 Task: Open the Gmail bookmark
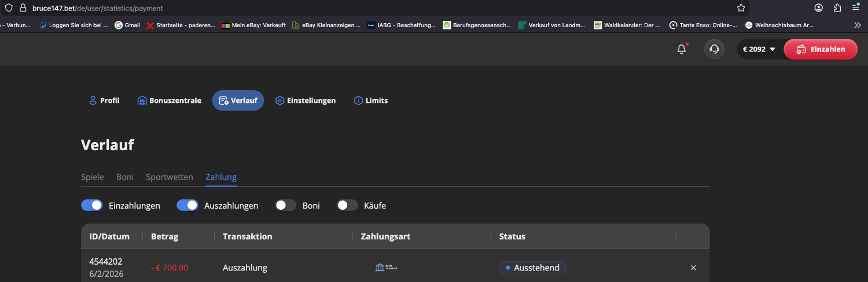tap(127, 25)
